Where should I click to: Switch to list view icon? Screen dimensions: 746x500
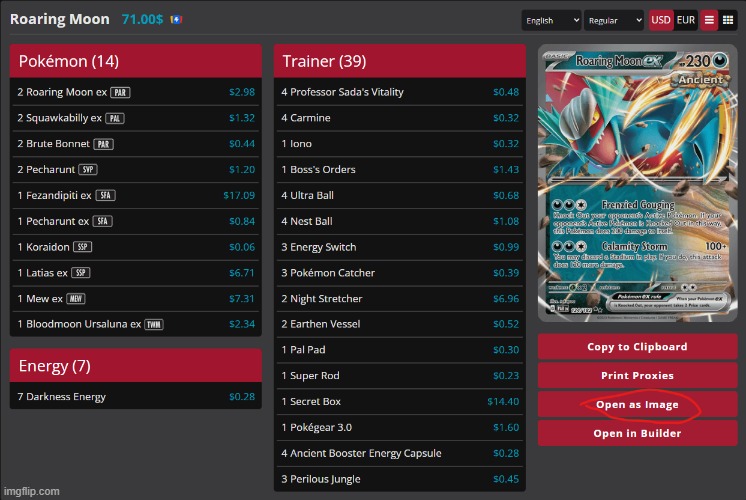pyautogui.click(x=709, y=20)
